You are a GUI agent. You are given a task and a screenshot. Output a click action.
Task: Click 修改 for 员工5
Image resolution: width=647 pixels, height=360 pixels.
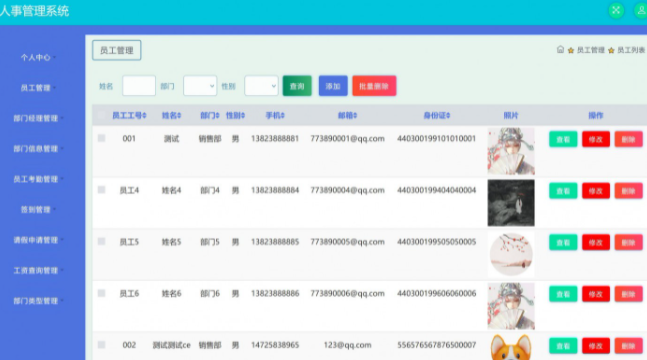coord(596,243)
